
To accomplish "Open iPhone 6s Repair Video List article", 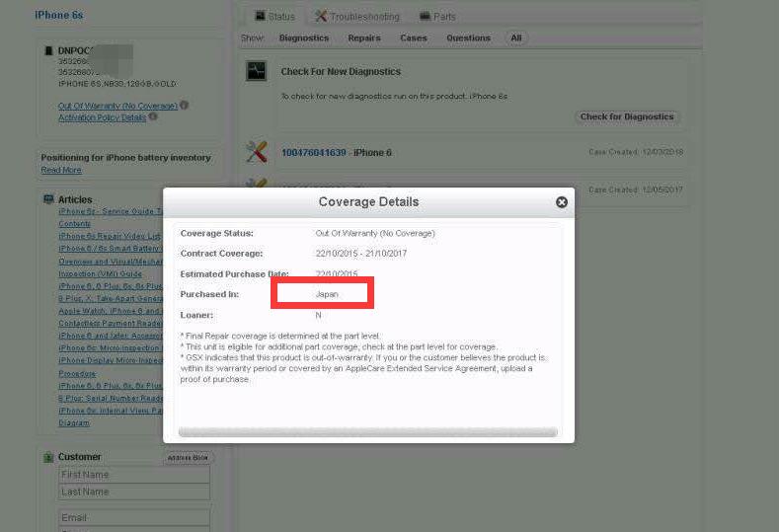I will click(111, 236).
